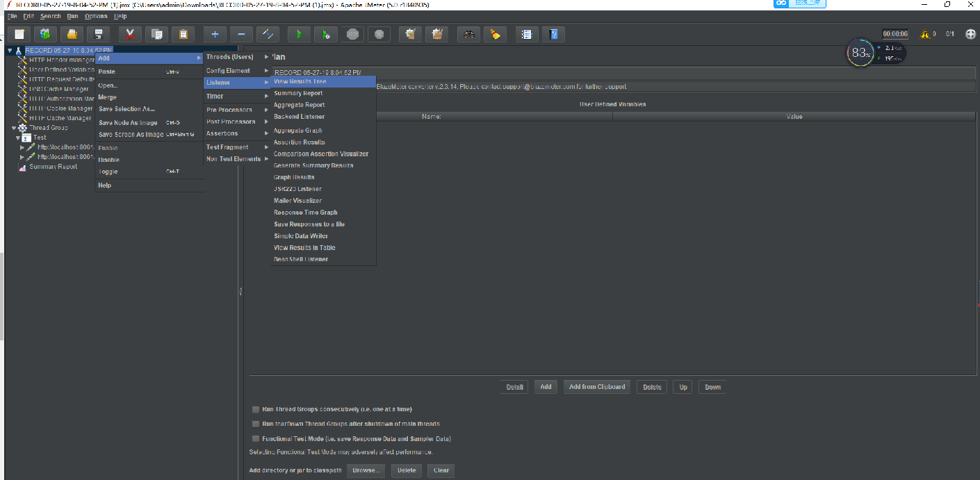Open the Function Helper list icon
The width and height of the screenshot is (980, 480).
coord(528,34)
